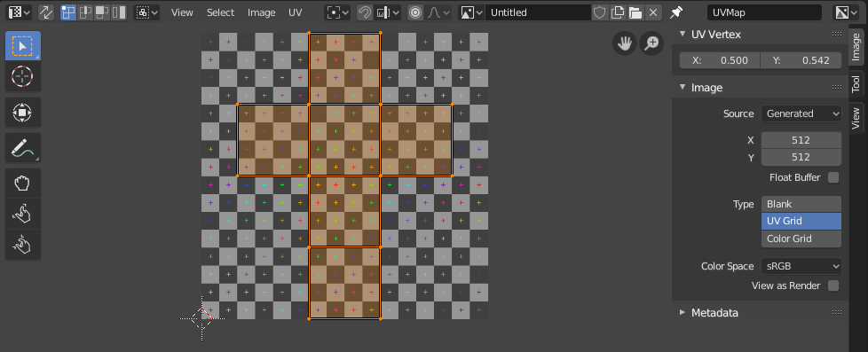Click the Untitled image name field

pos(538,12)
